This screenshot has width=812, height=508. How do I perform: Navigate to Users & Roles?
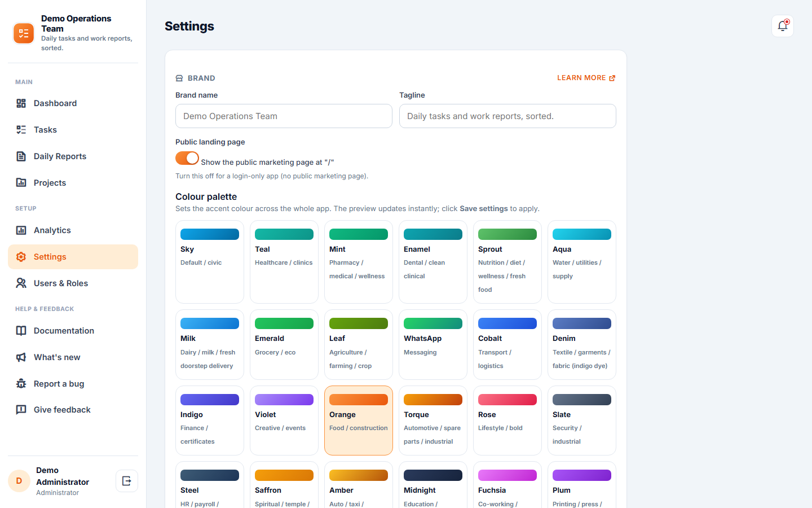73,283
